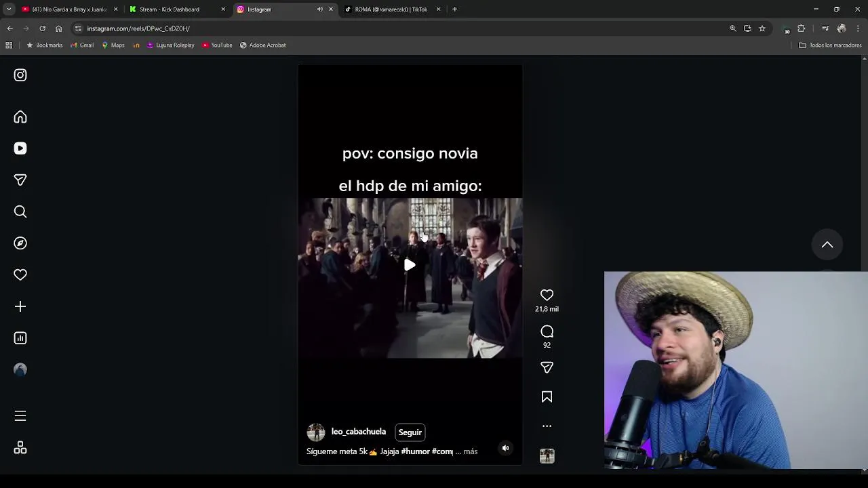Open the browser extensions puzzle icon
Image resolution: width=868 pixels, height=488 pixels.
tap(802, 28)
